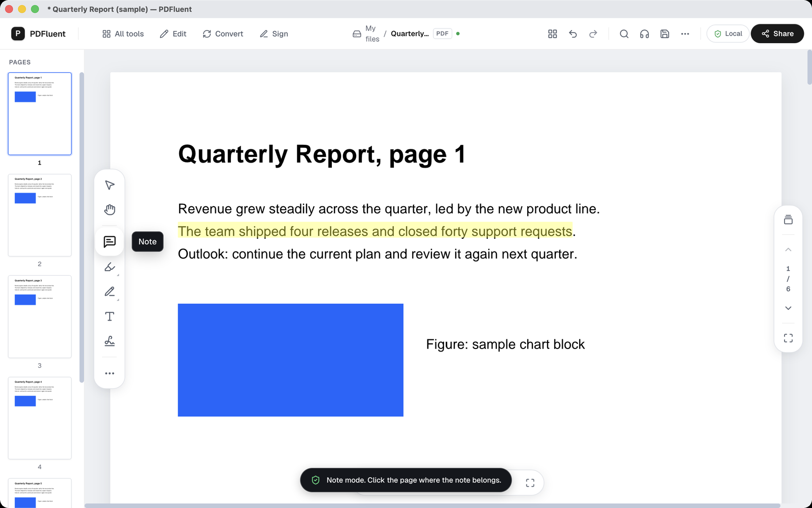Click the blue sample chart block

pos(290,360)
